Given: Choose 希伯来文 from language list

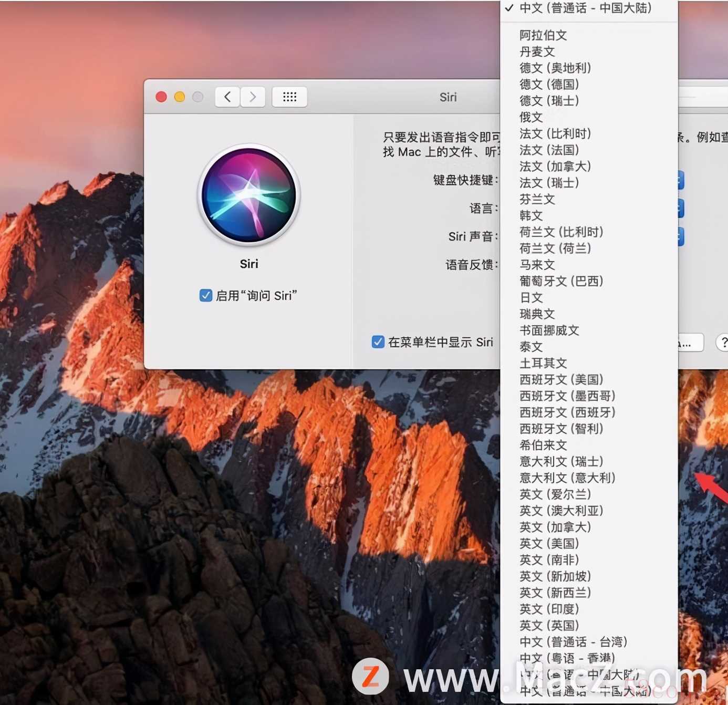Looking at the screenshot, I should pyautogui.click(x=589, y=445).
